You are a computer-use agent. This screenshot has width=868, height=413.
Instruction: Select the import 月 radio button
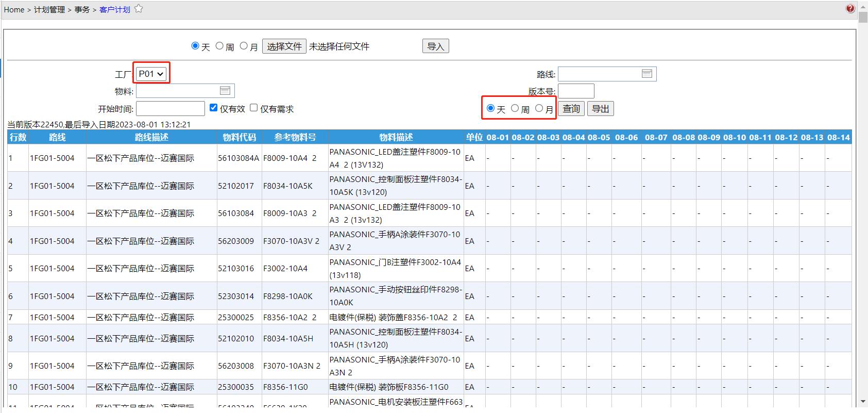244,46
